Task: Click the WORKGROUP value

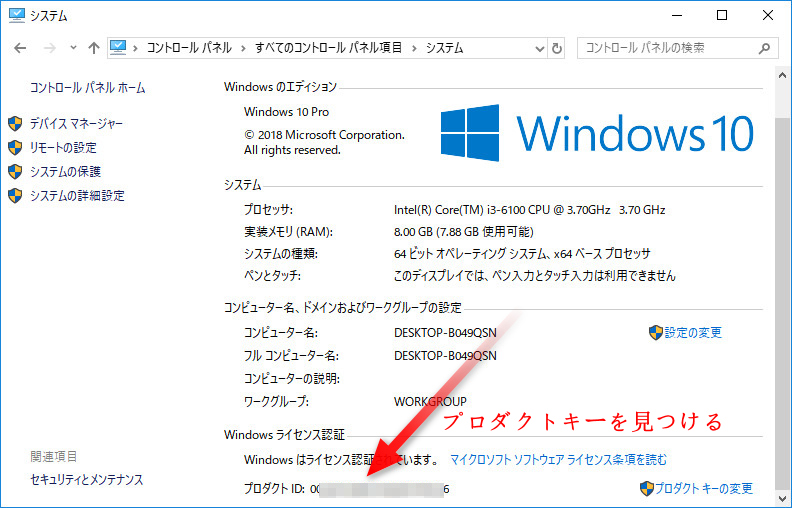Action: pos(430,401)
